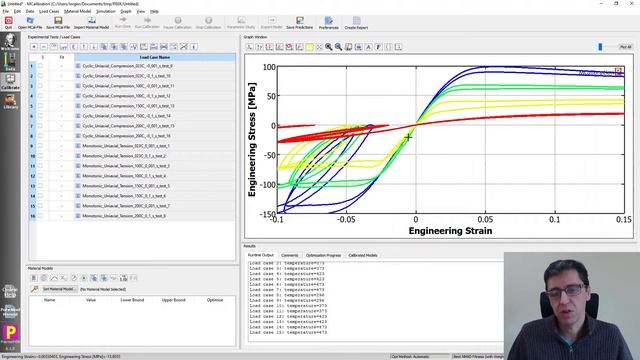Viewport: 640px width, 360px height.
Task: Click the info icon in load case toolbar
Action: pyautogui.click(x=194, y=47)
